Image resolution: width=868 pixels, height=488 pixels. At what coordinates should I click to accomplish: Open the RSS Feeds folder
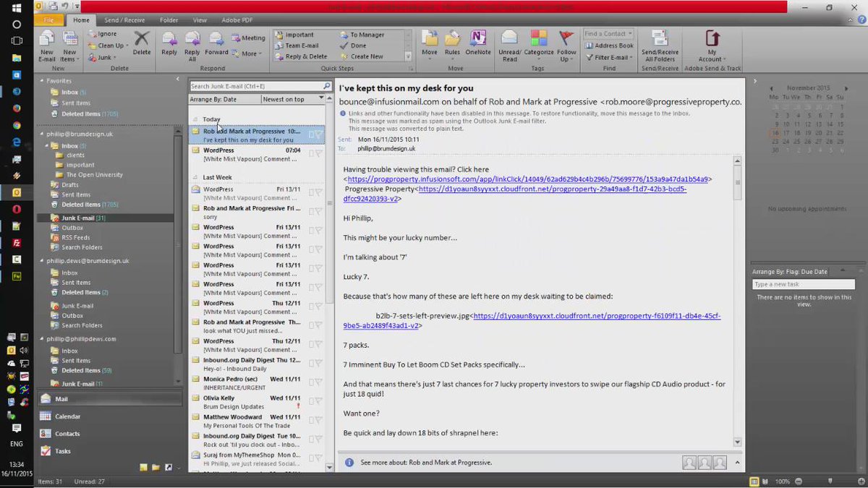[75, 237]
